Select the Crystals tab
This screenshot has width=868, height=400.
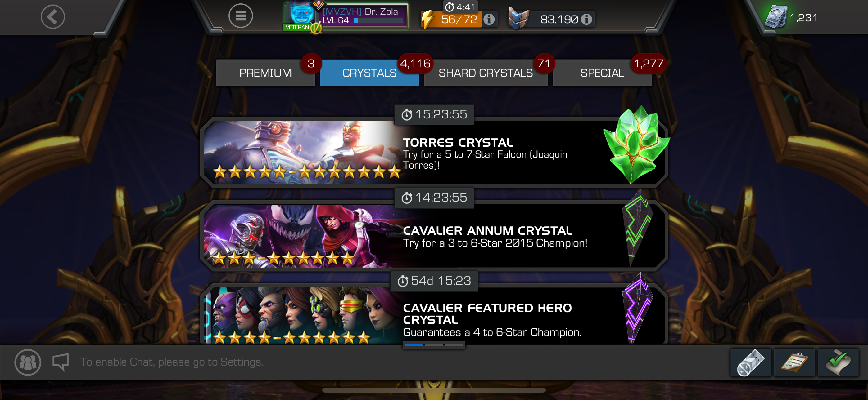(369, 73)
